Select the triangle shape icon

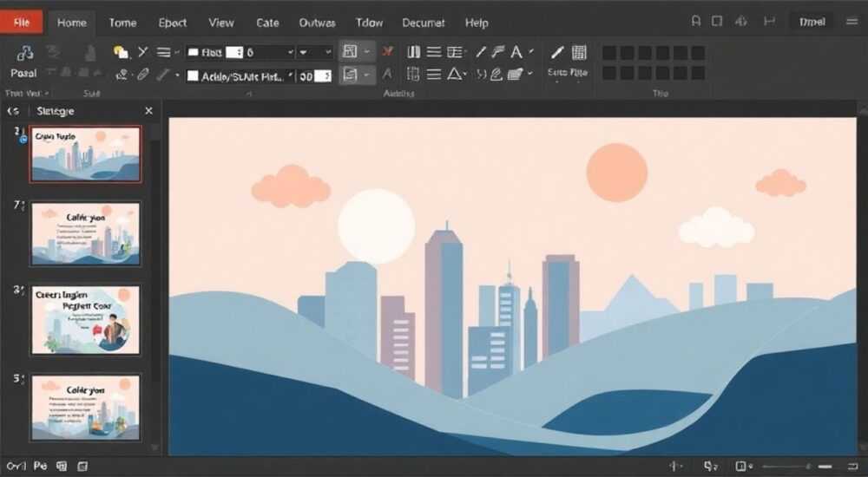point(455,74)
